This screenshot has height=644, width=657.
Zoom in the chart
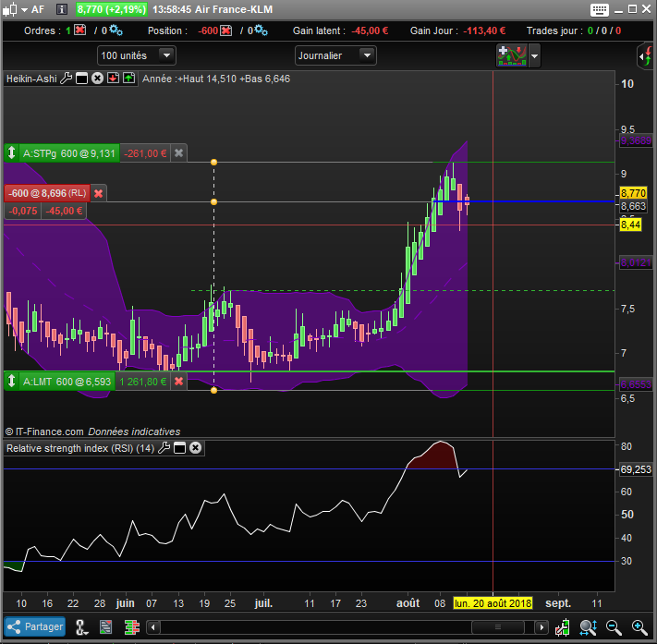(x=639, y=627)
